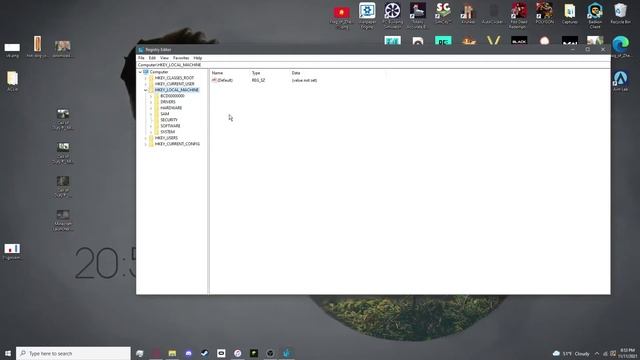Screen dimensions: 640x360
Task: Click the taskbar search box
Action: (x=73, y=353)
